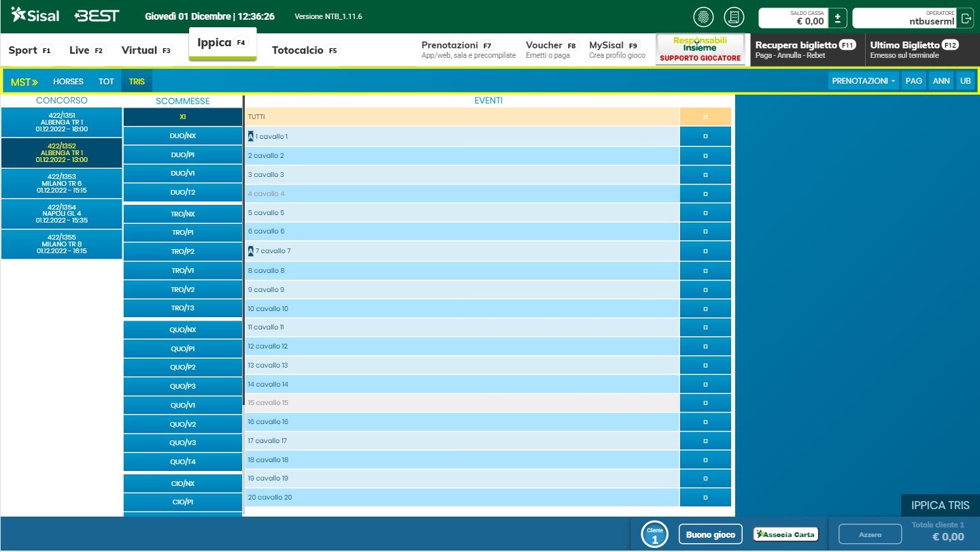This screenshot has height=552, width=980.
Task: Select QUO/T4 bet type
Action: point(183,462)
